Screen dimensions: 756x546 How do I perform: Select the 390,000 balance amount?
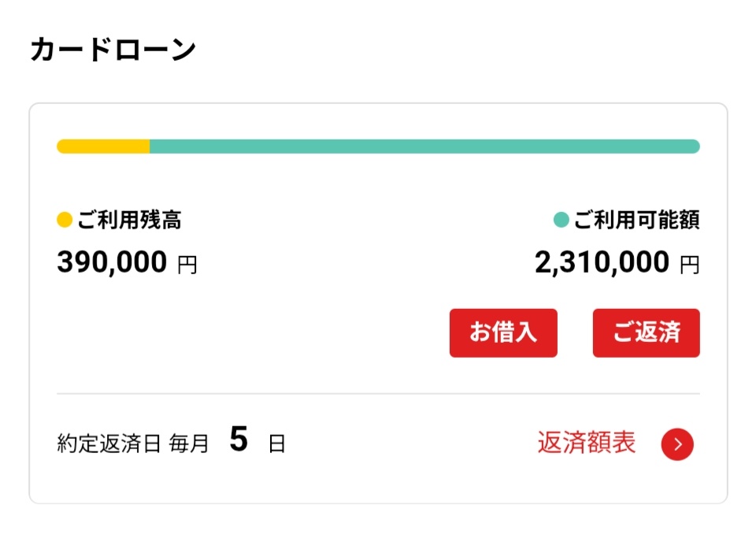point(112,262)
